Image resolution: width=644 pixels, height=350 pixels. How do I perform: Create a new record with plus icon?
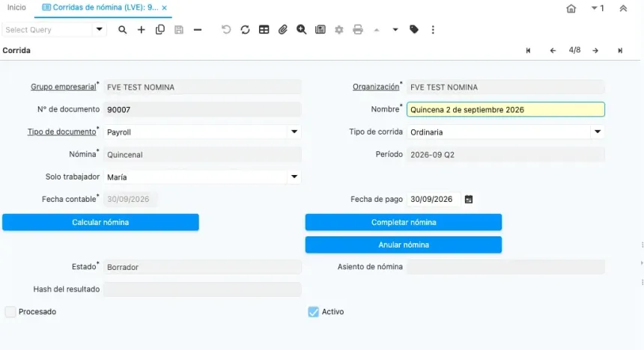coord(142,30)
